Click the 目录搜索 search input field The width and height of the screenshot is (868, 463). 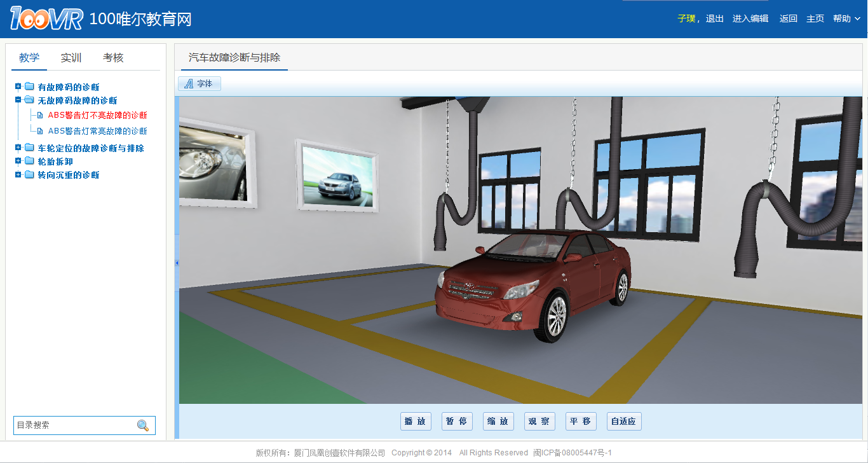click(74, 425)
